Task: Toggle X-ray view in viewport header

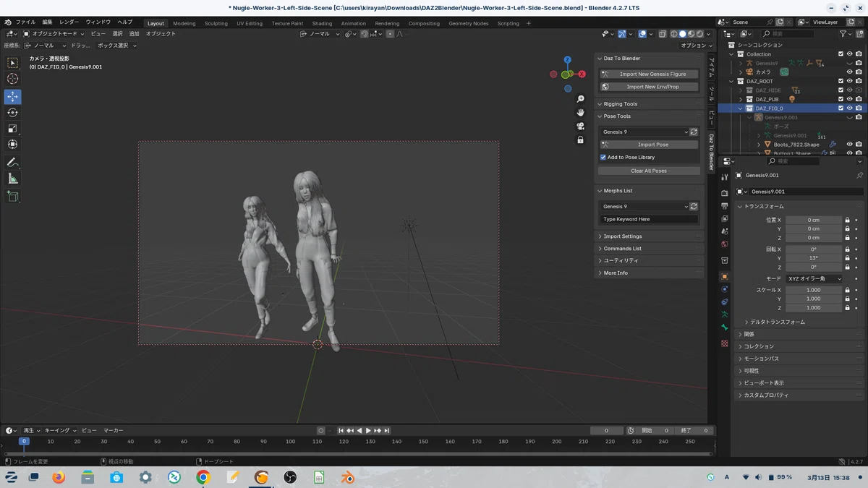Action: [x=662, y=34]
